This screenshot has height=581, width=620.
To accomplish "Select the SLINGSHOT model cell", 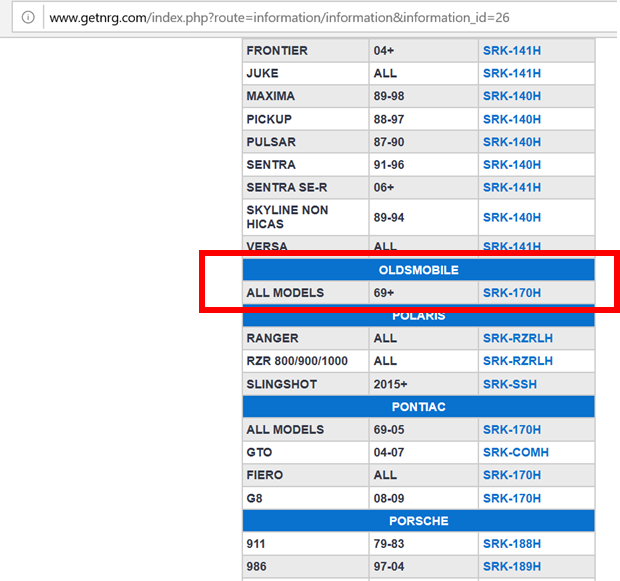I will pos(306,384).
